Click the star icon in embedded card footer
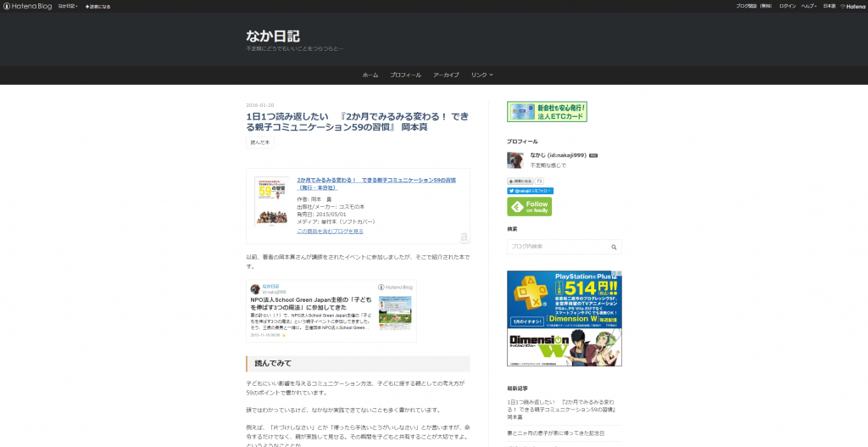The height and width of the screenshot is (447, 868). tap(284, 335)
